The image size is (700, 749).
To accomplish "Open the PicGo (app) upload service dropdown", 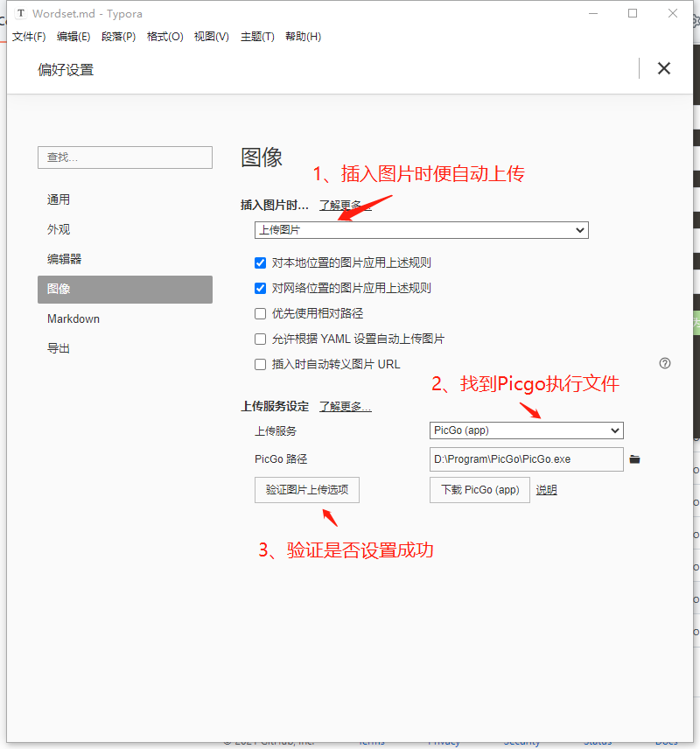I will coord(527,430).
